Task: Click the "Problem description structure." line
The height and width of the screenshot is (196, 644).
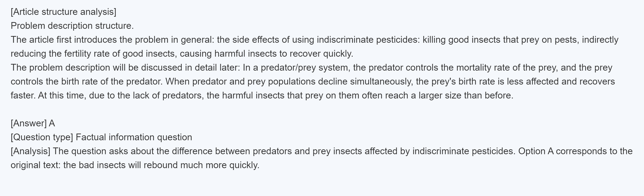Action: click(72, 26)
